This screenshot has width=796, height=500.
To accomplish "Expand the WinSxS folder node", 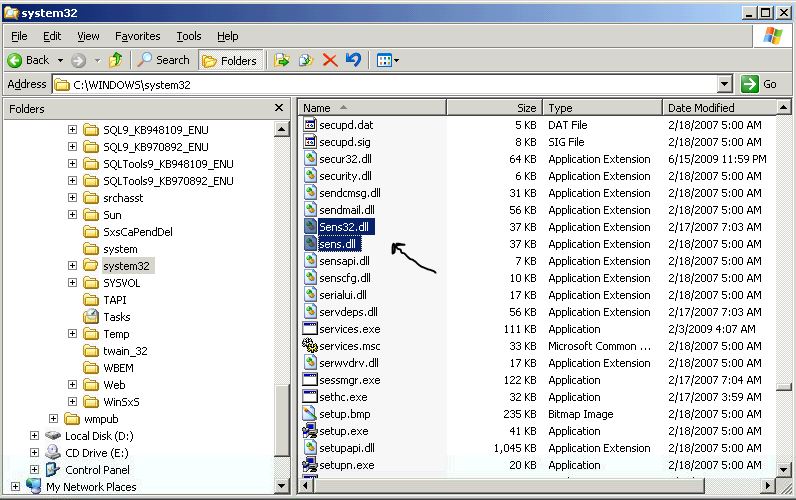I will click(x=72, y=402).
